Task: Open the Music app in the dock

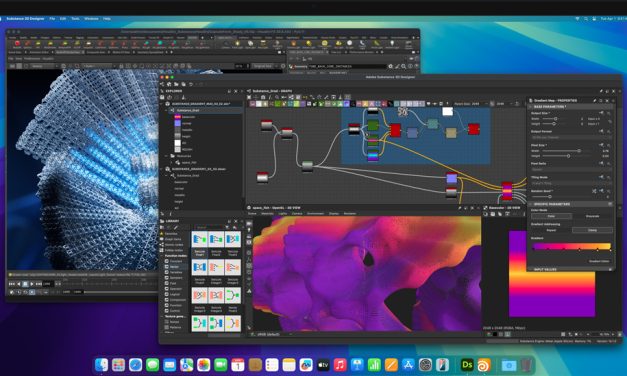Action: [x=340, y=364]
